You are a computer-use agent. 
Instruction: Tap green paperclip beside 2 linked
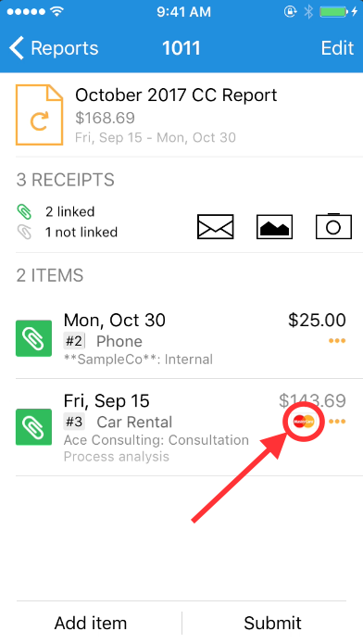tap(24, 211)
